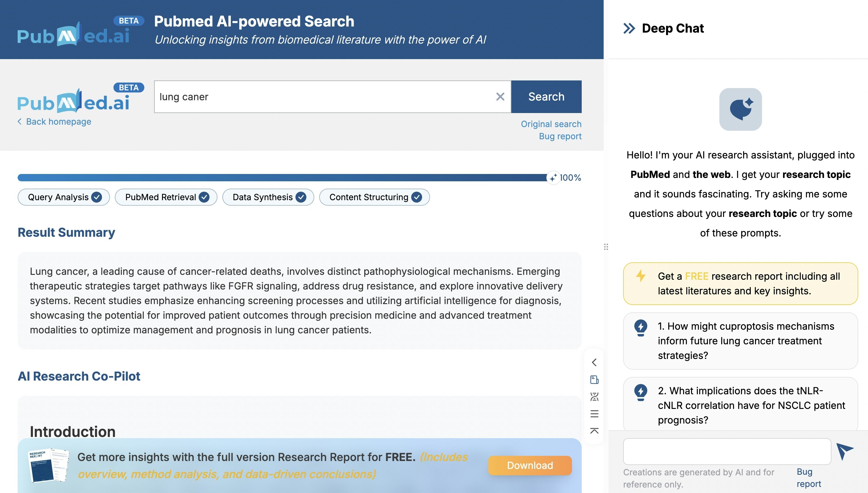Image resolution: width=868 pixels, height=493 pixels.
Task: Click the Result Summary paragraph text
Action: (x=296, y=300)
